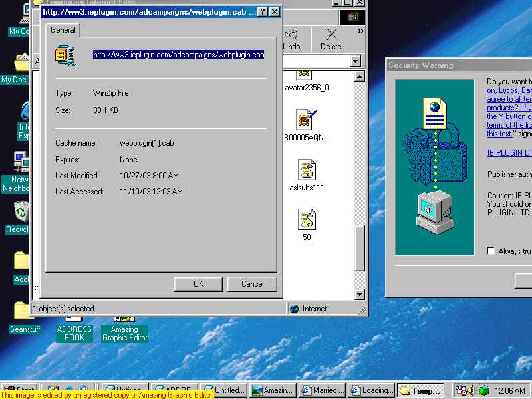Open the IE PLUGIN LTD publisher link
Image resolution: width=532 pixels, height=399 pixels.
pos(509,153)
